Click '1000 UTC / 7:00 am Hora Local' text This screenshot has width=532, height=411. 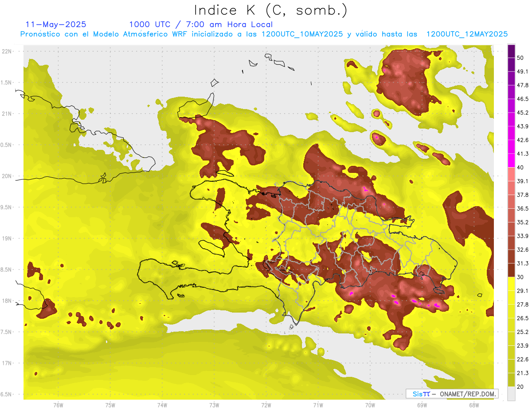(201, 24)
